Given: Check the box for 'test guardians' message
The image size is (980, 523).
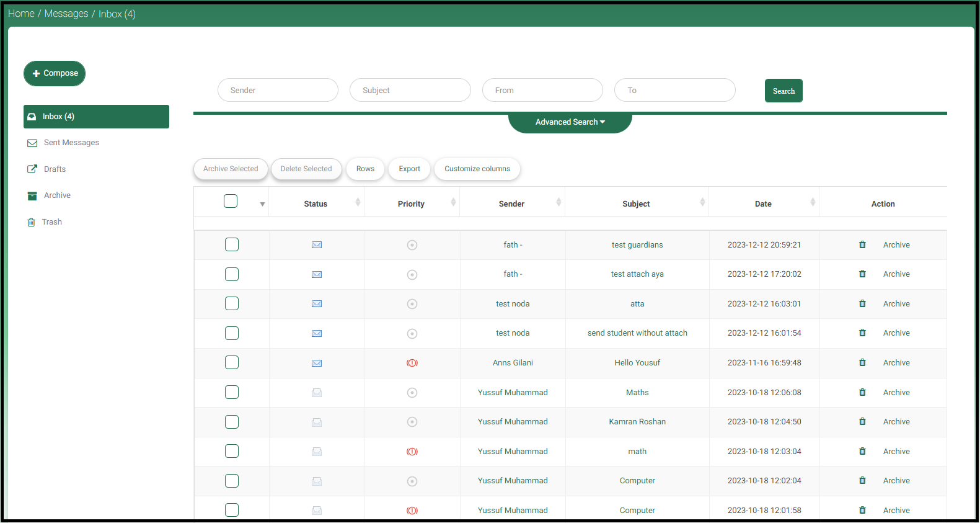Looking at the screenshot, I should coord(232,244).
